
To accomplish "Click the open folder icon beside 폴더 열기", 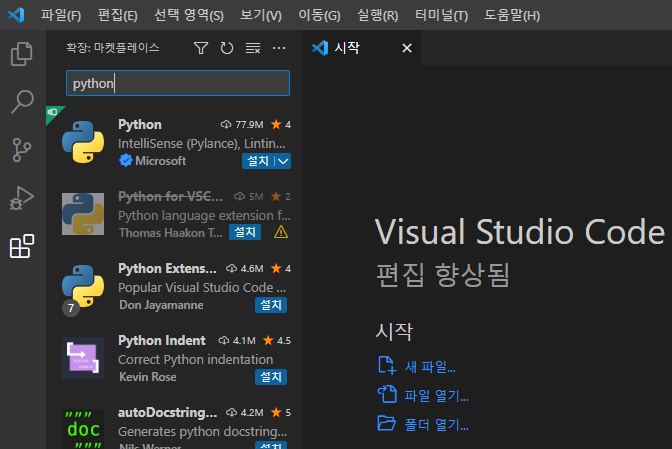I will [x=387, y=423].
